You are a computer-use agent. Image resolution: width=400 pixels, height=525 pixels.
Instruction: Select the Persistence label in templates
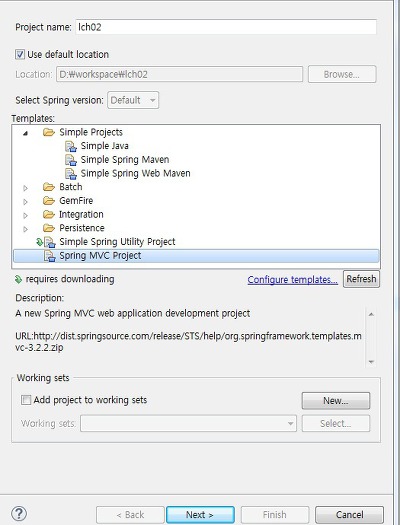[82, 228]
